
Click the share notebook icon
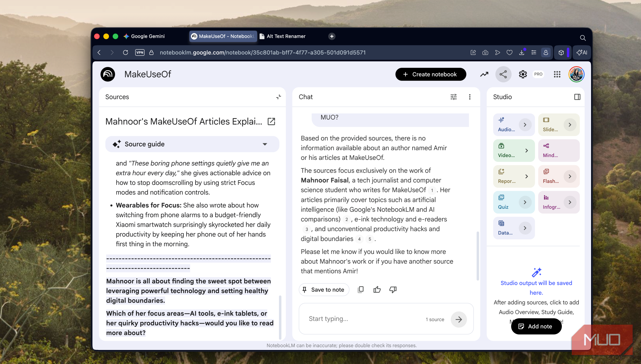pyautogui.click(x=503, y=74)
